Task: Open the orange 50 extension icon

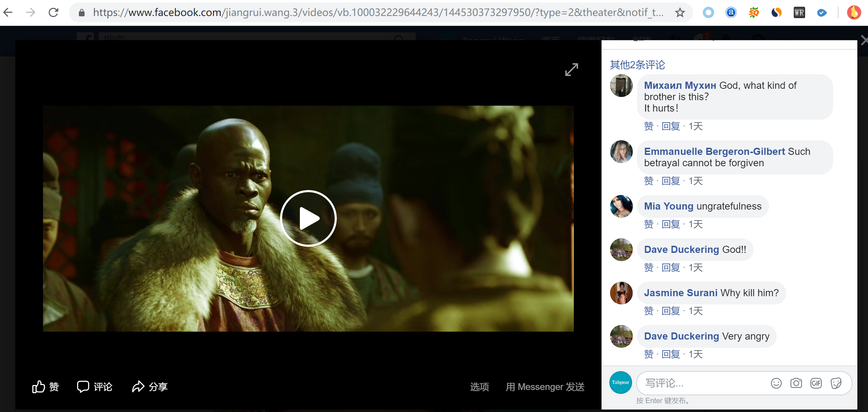Action: click(x=754, y=13)
